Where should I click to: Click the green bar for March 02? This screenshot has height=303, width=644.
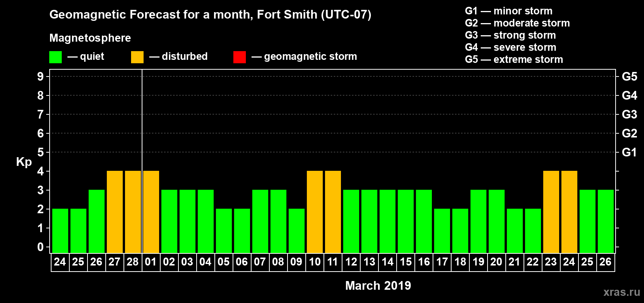click(x=169, y=221)
